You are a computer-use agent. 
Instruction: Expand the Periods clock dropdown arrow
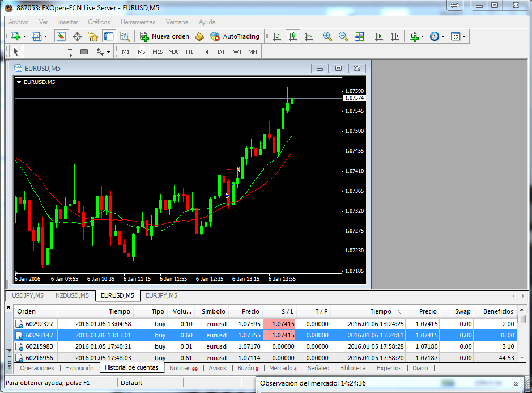click(443, 37)
